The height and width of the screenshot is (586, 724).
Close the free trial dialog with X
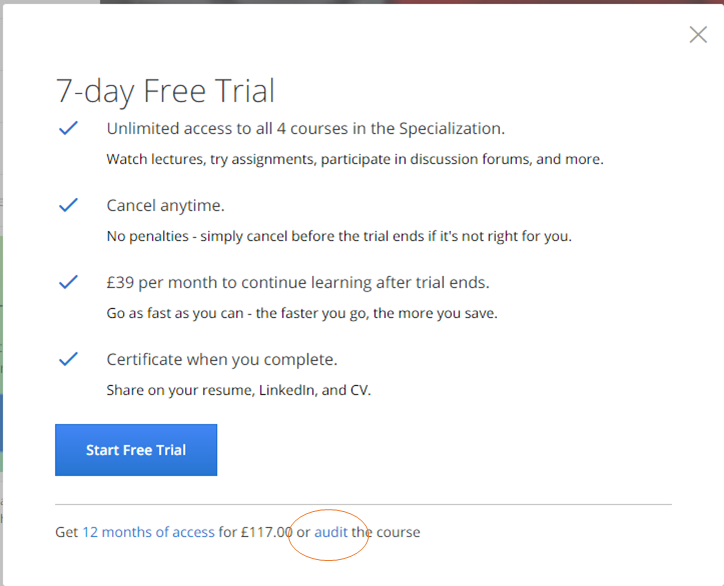(x=698, y=35)
